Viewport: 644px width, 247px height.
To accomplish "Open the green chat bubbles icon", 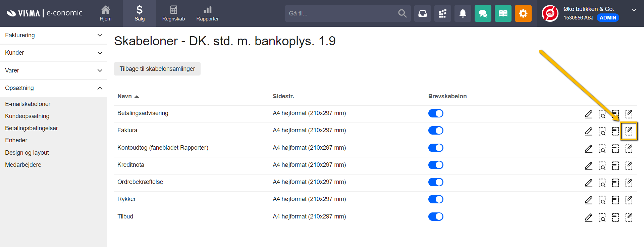I will 483,13.
